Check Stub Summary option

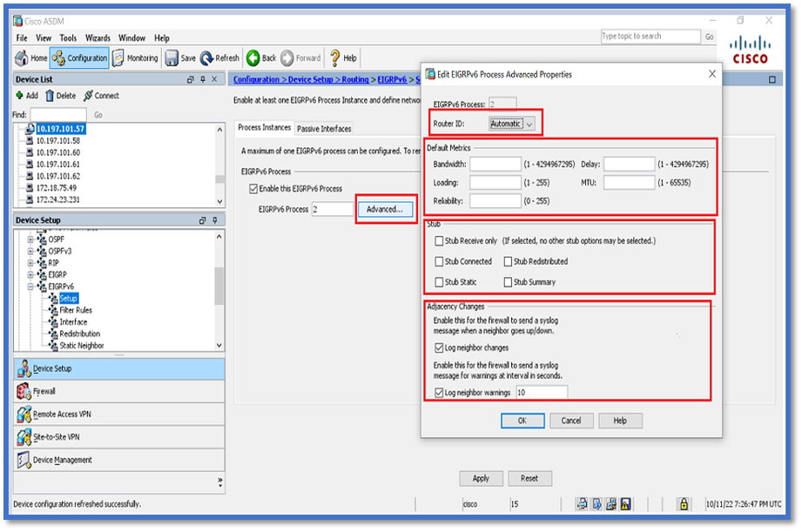coord(508,282)
